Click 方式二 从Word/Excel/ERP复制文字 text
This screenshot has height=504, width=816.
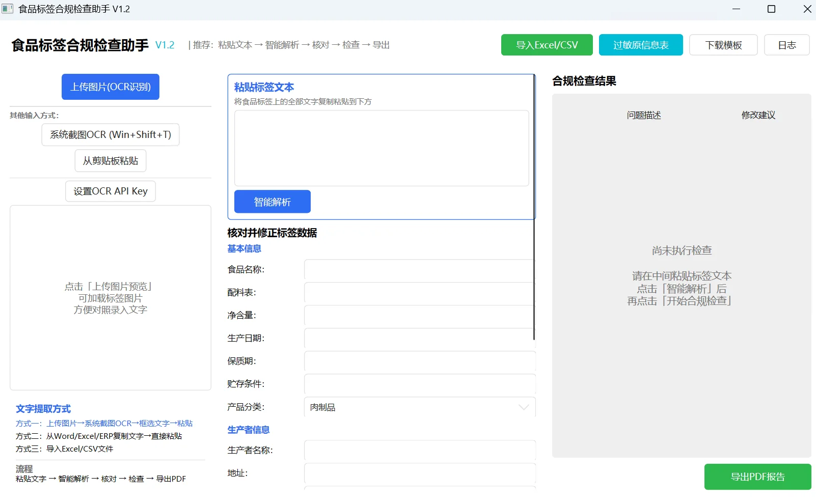(x=99, y=436)
